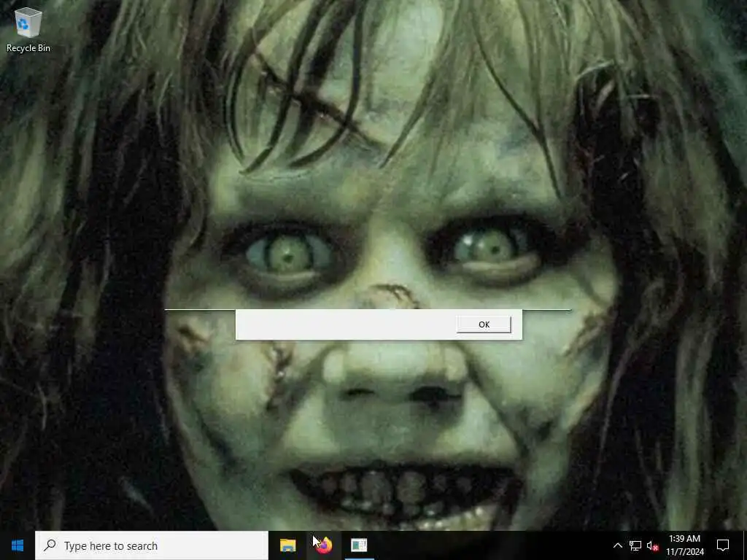Screen dimensions: 747x560
Task: Click the OK button in the dialog
Action: [484, 324]
